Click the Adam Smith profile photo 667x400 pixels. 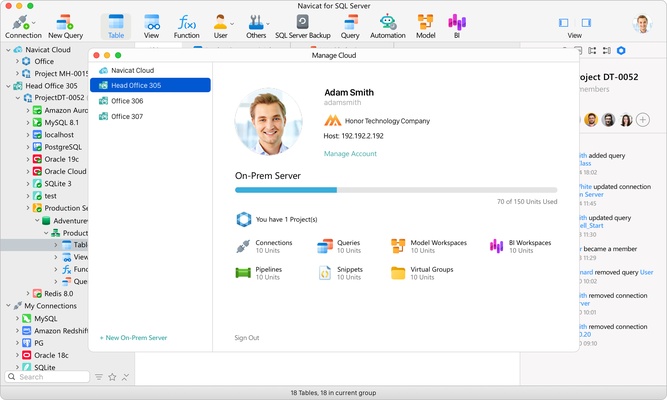click(268, 121)
